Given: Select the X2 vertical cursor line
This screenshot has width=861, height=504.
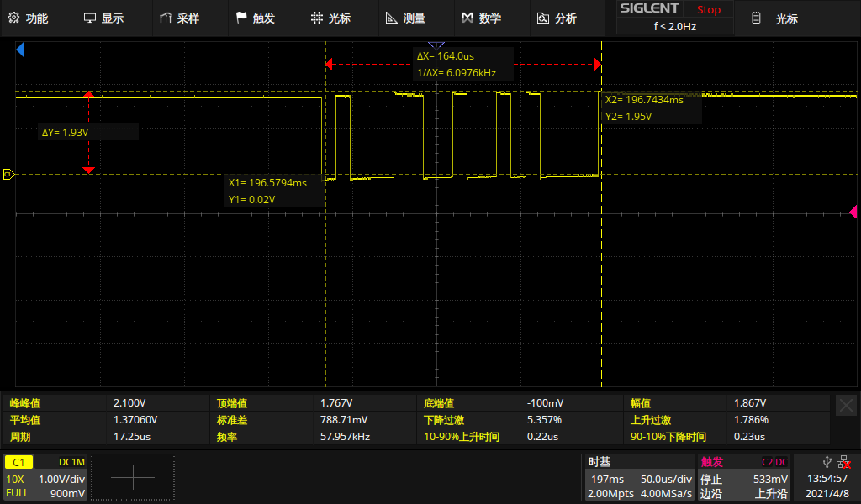Looking at the screenshot, I should (602, 252).
